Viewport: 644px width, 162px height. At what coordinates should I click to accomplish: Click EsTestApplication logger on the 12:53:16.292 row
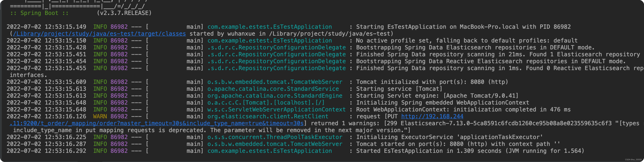pos(270,151)
